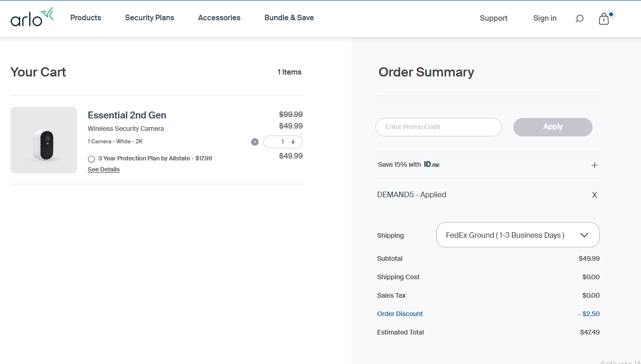The width and height of the screenshot is (641, 364).
Task: Open the Accessories menu
Action: [219, 18]
